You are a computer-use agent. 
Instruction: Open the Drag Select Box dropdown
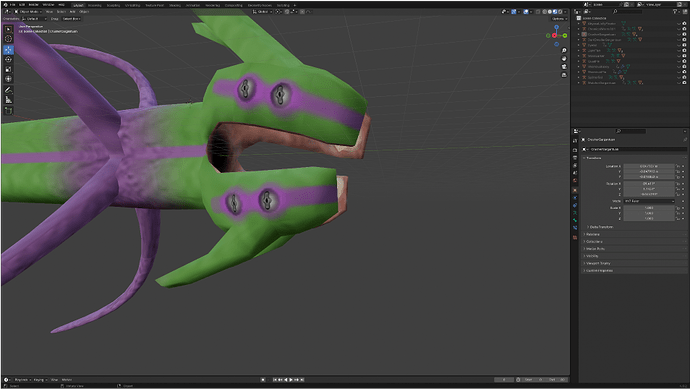click(72, 19)
